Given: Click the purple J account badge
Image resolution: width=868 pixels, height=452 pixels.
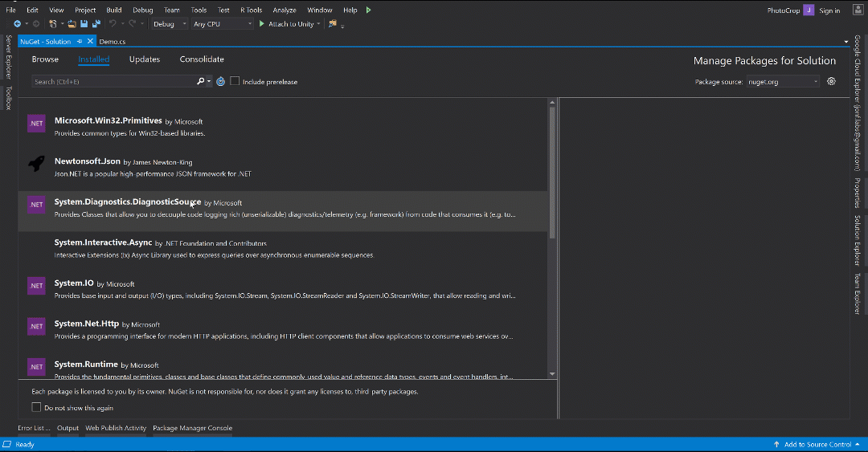Looking at the screenshot, I should (809, 10).
